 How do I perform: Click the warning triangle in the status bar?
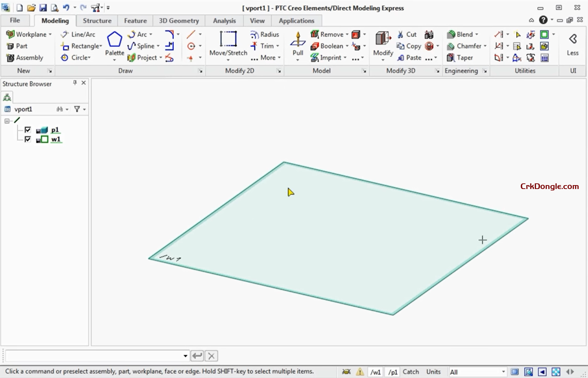pyautogui.click(x=360, y=371)
